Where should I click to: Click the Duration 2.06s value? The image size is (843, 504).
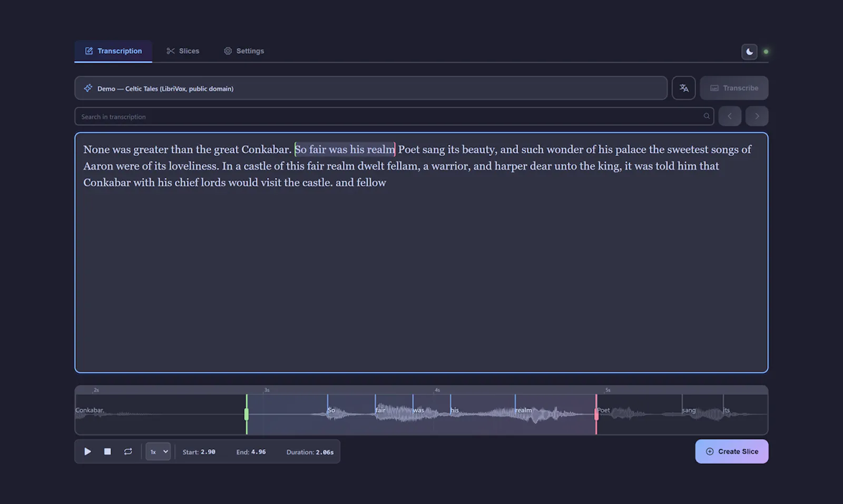pos(325,452)
